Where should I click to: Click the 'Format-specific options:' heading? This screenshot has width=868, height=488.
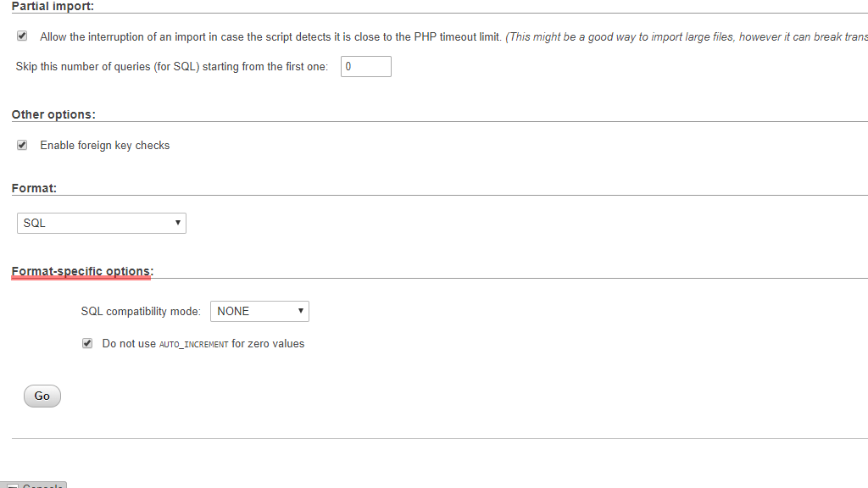coord(82,271)
